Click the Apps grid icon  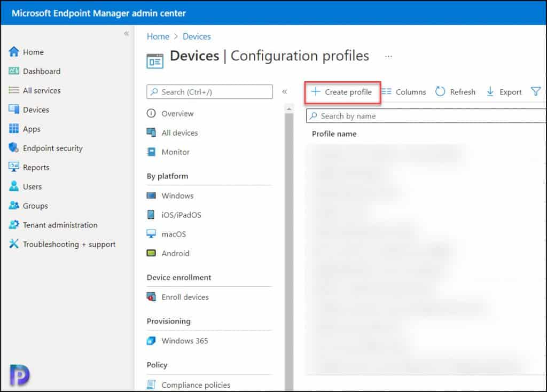(x=13, y=128)
